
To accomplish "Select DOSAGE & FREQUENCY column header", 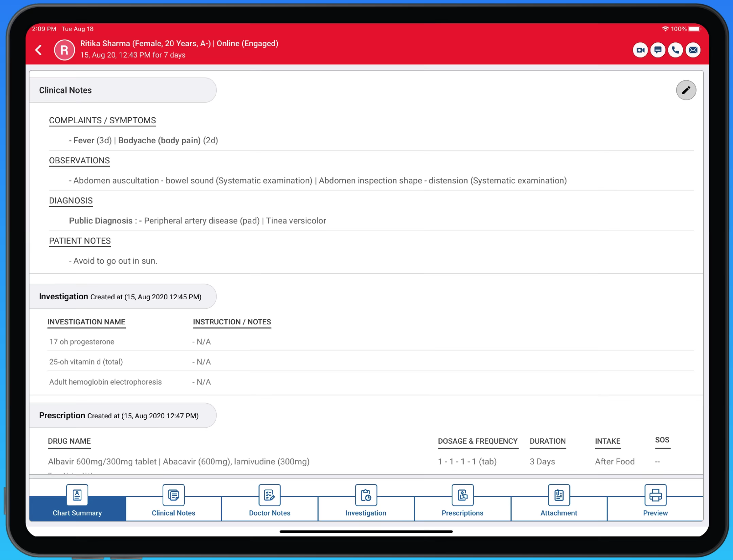I will pyautogui.click(x=477, y=441).
